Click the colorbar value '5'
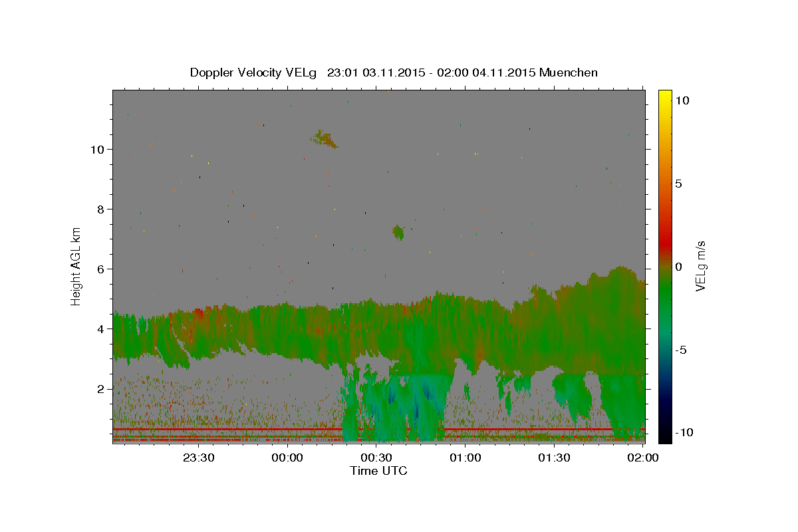The image size is (798, 532). click(x=678, y=183)
